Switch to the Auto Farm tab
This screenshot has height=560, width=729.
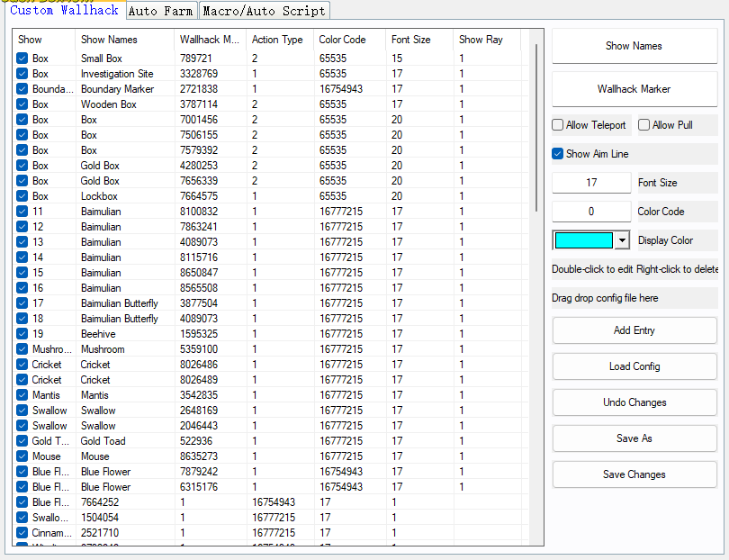(160, 11)
